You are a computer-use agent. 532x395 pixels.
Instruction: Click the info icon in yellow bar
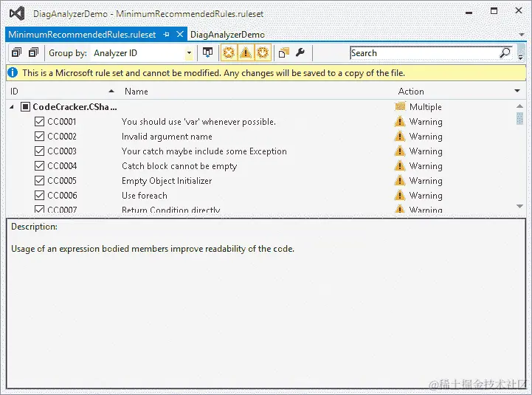coord(13,72)
